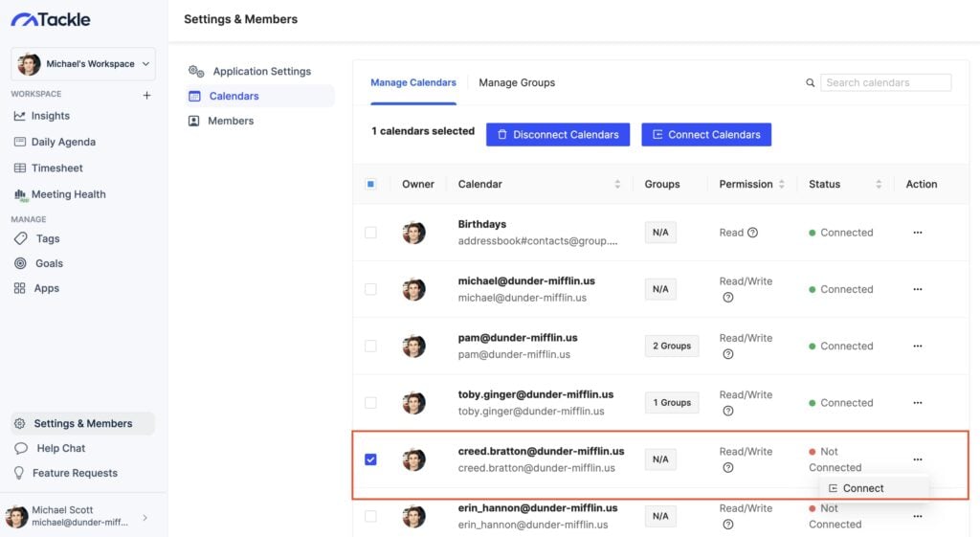
Task: Select Connect from the row action menu
Action: [875, 488]
